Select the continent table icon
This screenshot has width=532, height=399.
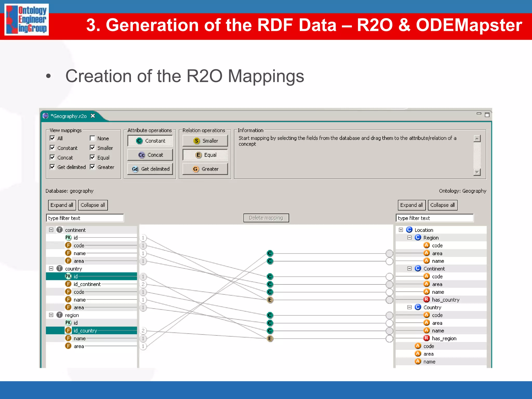[60, 230]
